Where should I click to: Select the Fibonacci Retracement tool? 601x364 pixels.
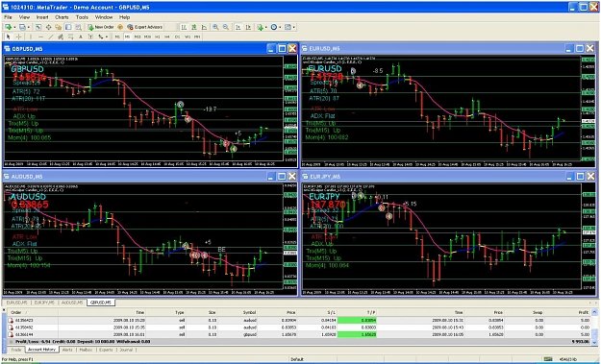(x=70, y=36)
